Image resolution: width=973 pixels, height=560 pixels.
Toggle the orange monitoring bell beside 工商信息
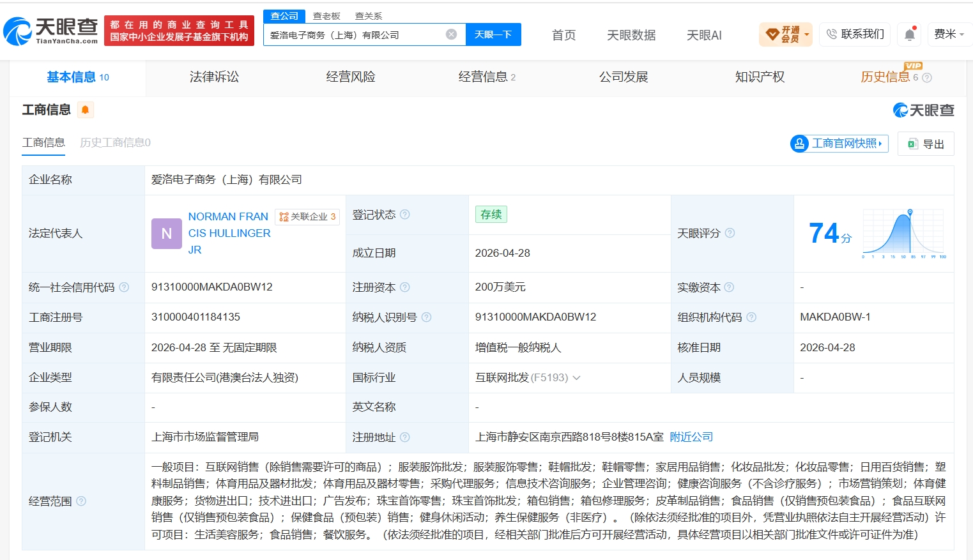click(85, 110)
